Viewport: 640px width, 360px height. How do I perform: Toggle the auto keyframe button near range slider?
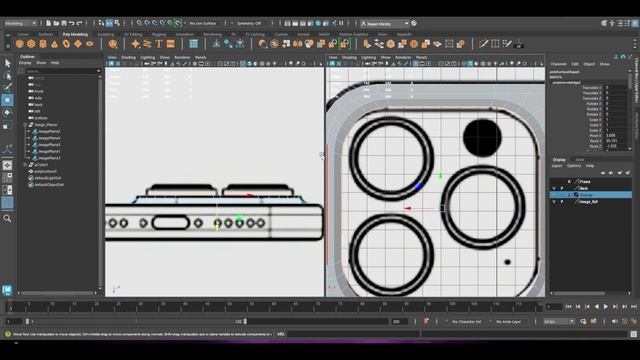pos(426,322)
